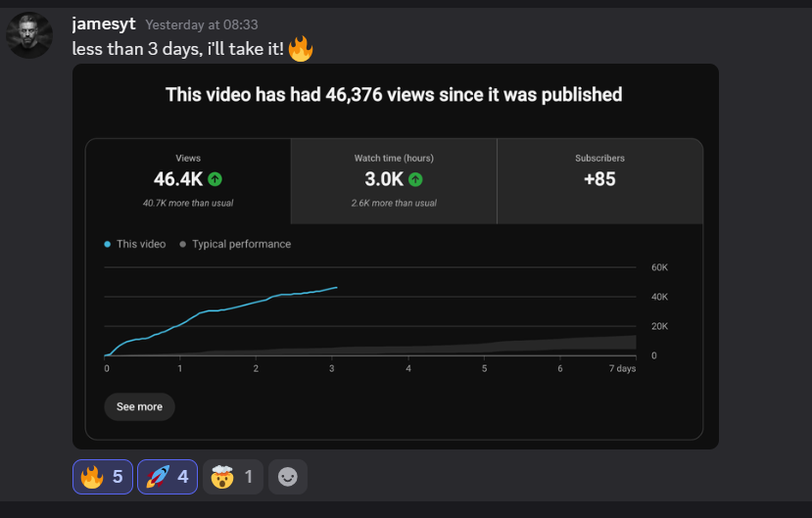Viewport: 812px width, 518px height.
Task: Click the 40K axis label
Action: coord(659,297)
